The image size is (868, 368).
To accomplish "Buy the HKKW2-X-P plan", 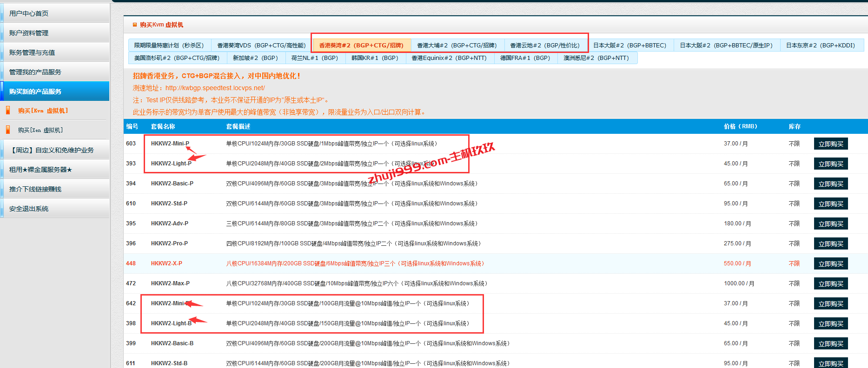I will (831, 264).
